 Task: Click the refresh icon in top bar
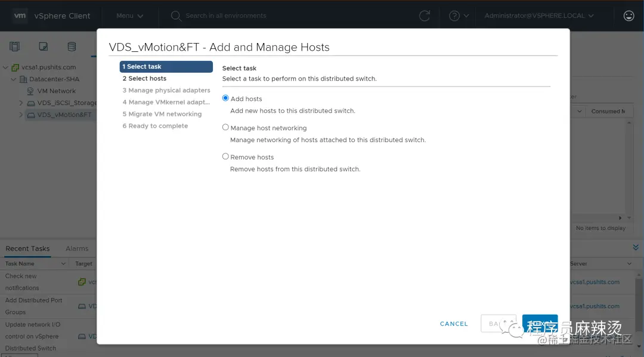[425, 16]
